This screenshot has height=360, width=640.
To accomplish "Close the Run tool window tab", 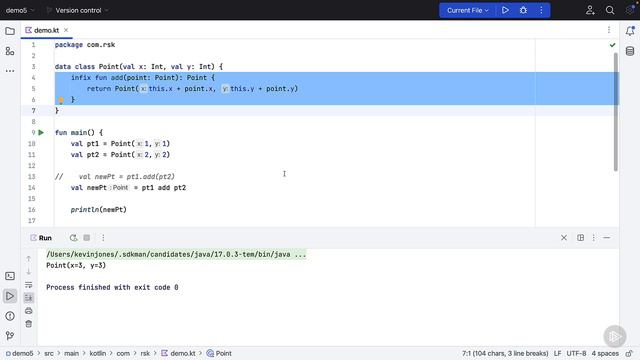I will (x=564, y=238).
